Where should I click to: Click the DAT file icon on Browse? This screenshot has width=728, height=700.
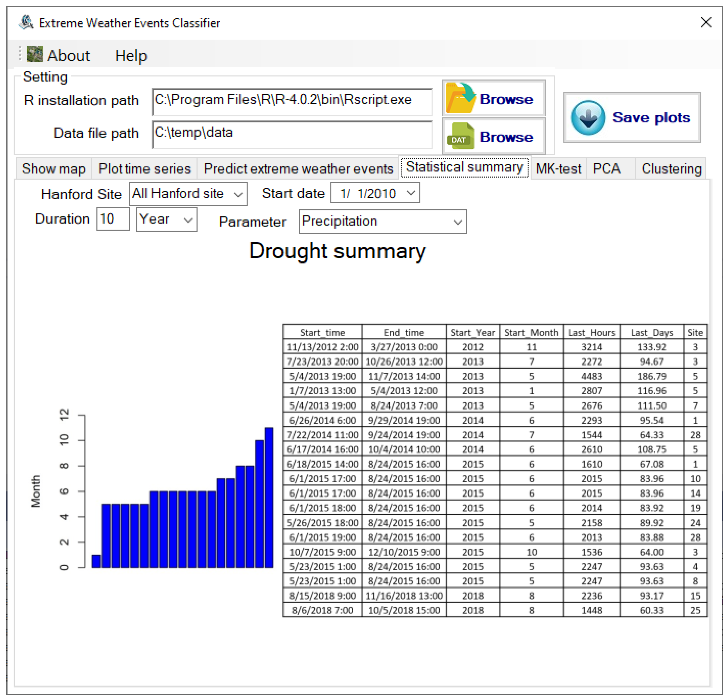[461, 136]
